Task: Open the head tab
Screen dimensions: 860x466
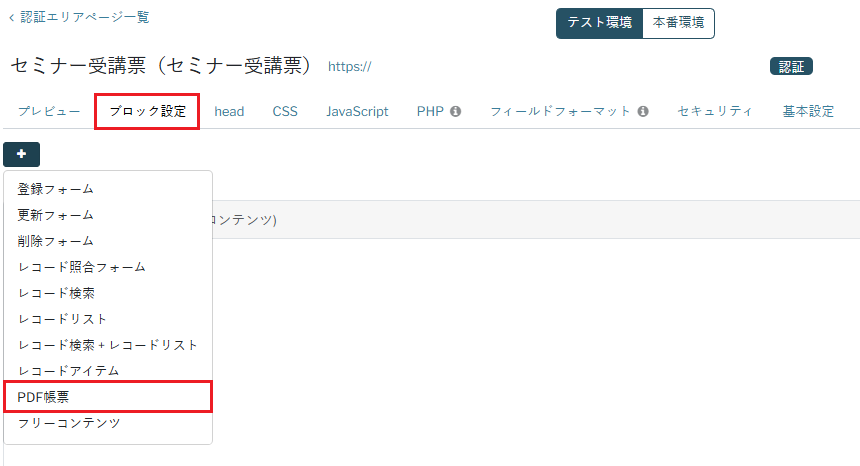Action: [229, 112]
